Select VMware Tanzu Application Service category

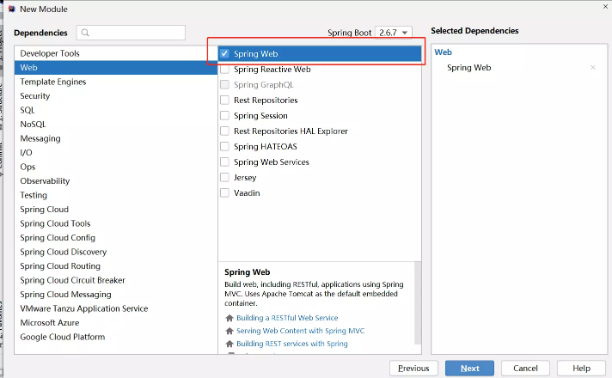tap(116, 308)
